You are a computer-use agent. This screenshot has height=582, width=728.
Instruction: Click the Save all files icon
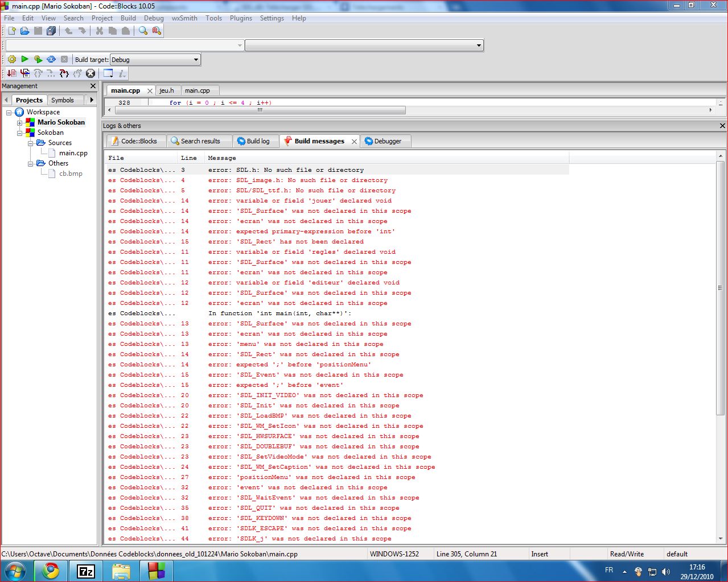51,31
